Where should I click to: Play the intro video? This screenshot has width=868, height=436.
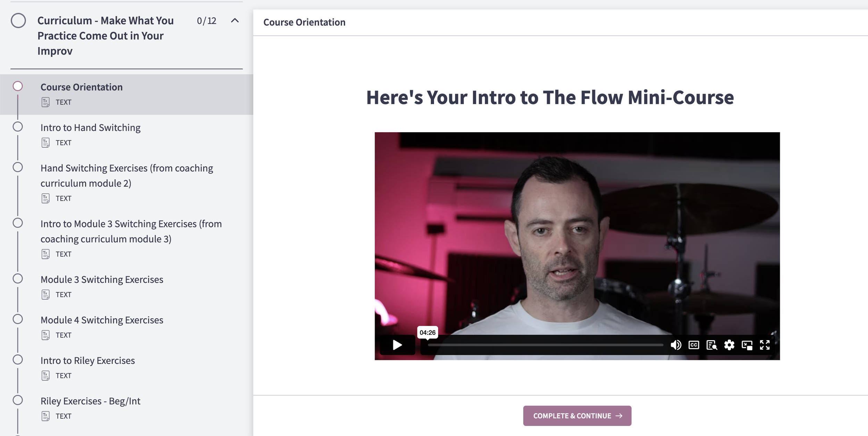click(x=397, y=345)
